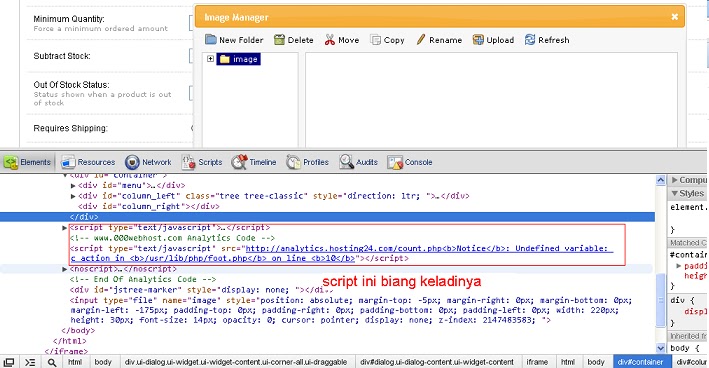Click the Move scissors icon

pos(330,40)
